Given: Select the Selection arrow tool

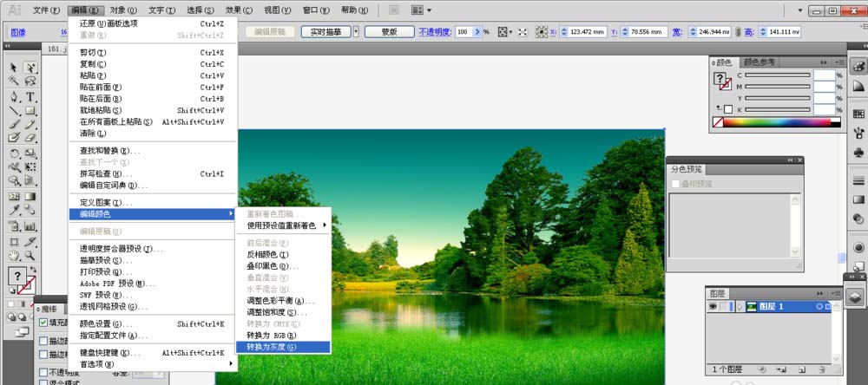Looking at the screenshot, I should [14, 68].
